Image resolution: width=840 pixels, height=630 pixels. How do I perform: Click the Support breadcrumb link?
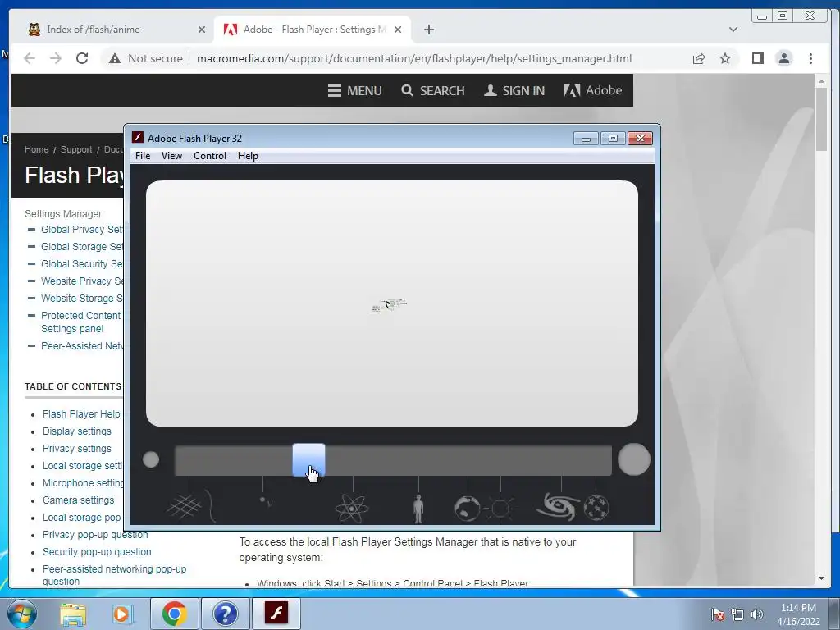(76, 149)
